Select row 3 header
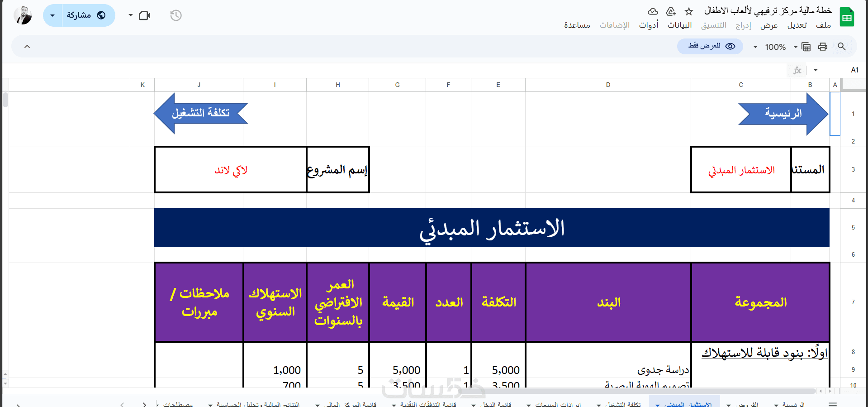868x407 pixels. 854,170
